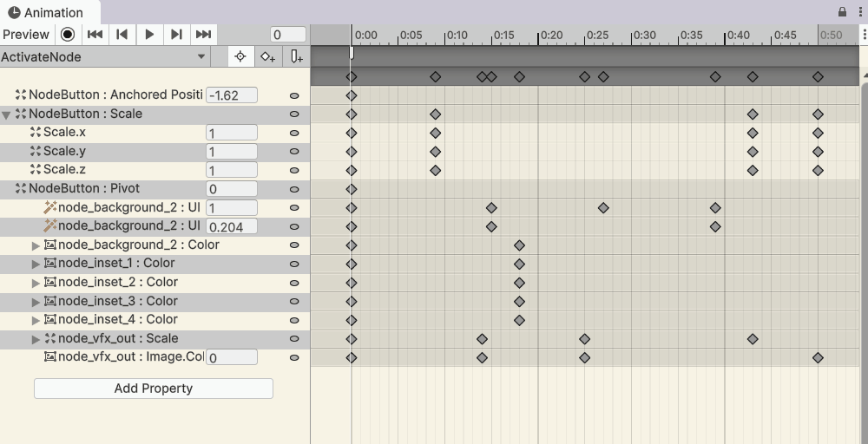The width and height of the screenshot is (868, 444).
Task: Toggle the Preview mode button
Action: click(x=26, y=35)
